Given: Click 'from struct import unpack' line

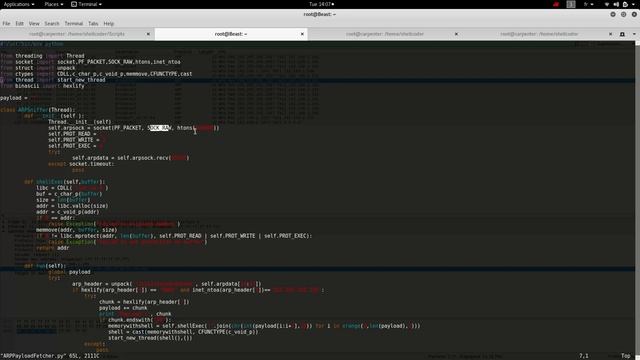Looking at the screenshot, I should [38, 68].
